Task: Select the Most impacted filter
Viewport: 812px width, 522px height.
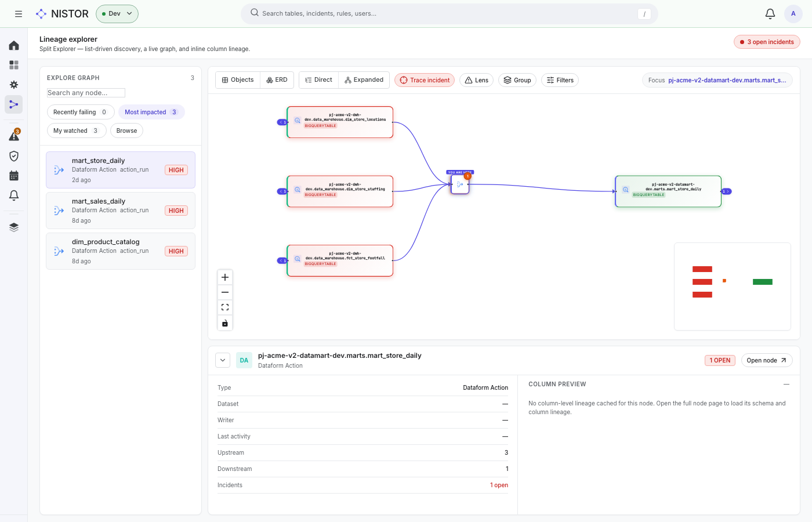Action: point(151,112)
